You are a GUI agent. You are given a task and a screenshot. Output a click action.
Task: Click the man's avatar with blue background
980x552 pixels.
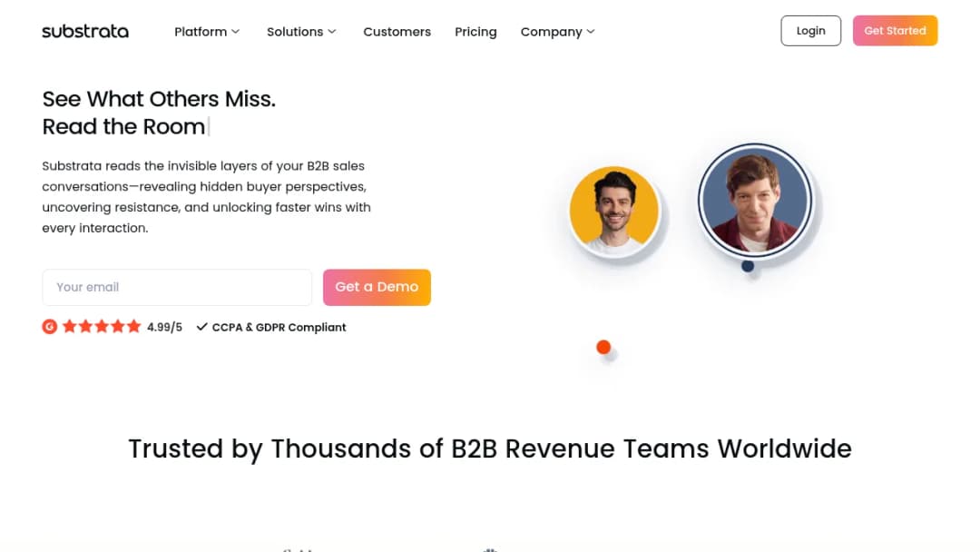755,200
